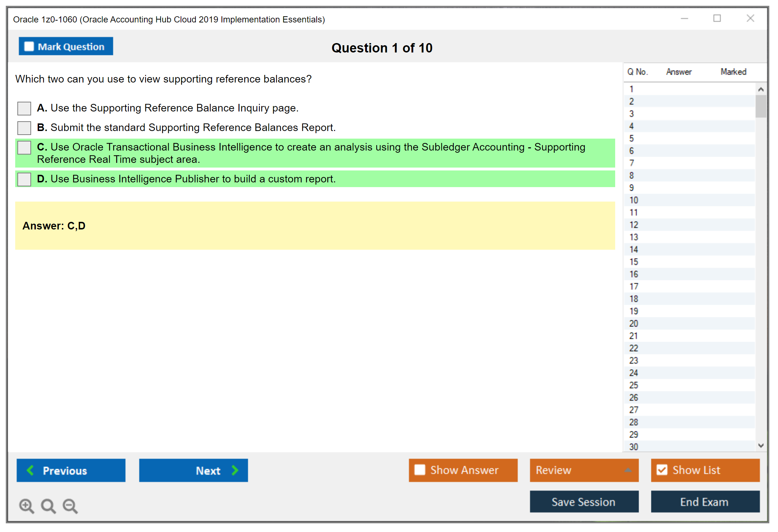
Task: Click the checkbox icon inside Show Answer
Action: click(x=420, y=470)
